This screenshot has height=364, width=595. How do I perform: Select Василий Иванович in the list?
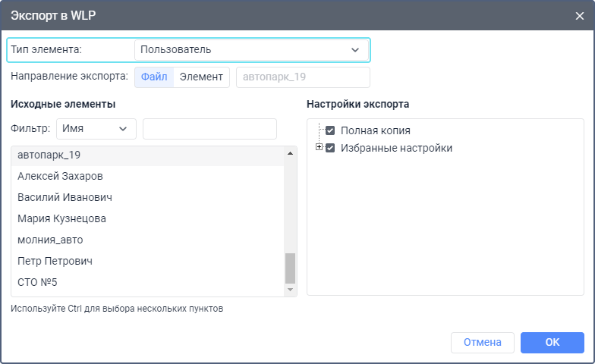coord(148,197)
